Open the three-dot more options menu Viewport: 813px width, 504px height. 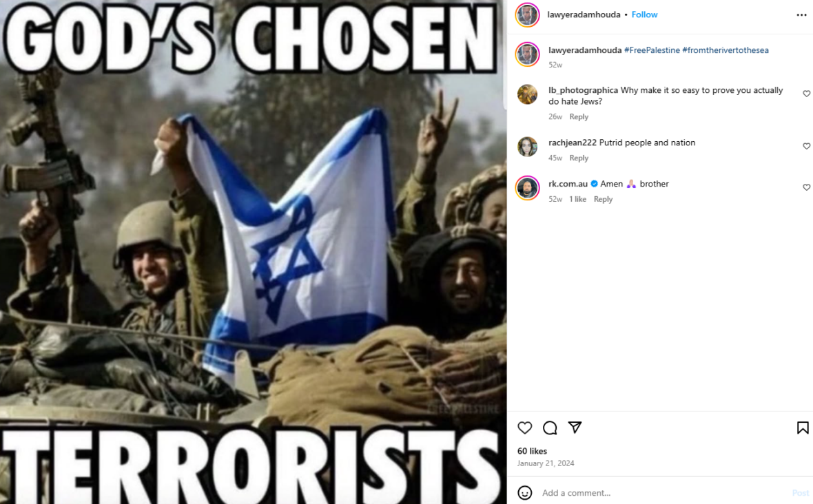click(801, 15)
